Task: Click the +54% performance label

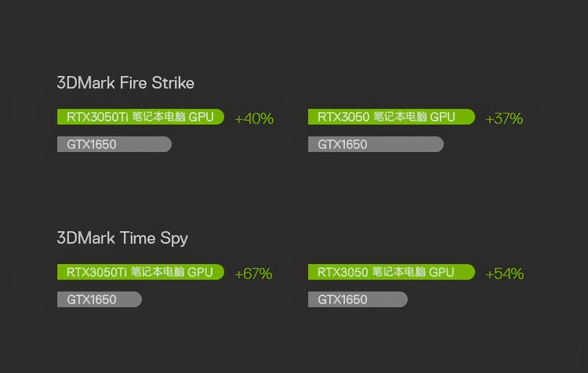Action: click(504, 274)
